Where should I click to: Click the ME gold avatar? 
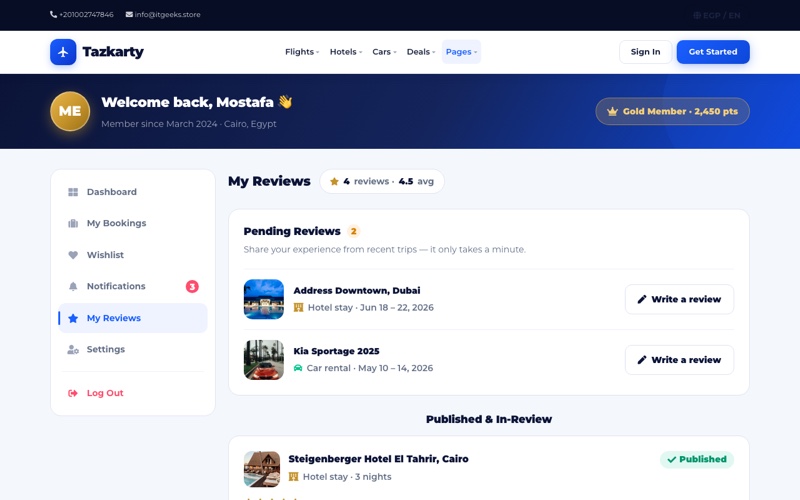[x=70, y=111]
